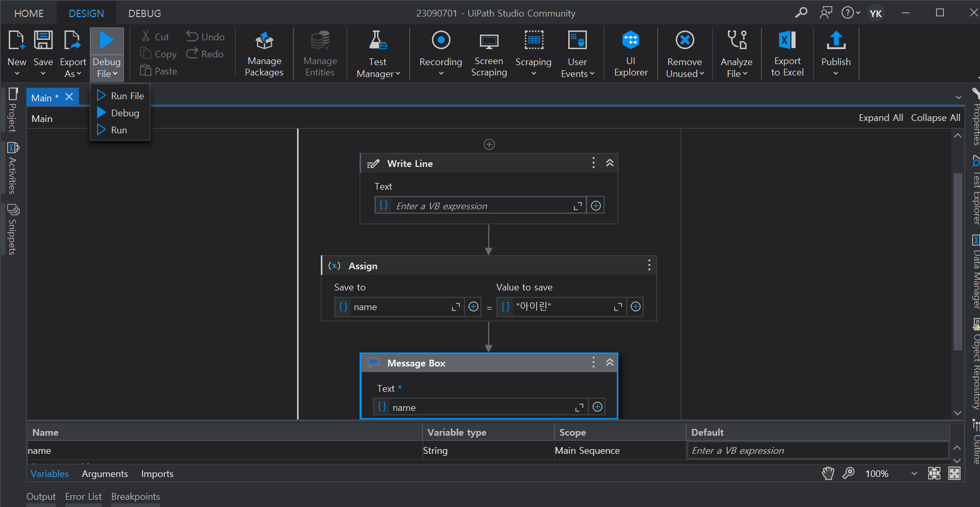Click Collapse All

[936, 118]
